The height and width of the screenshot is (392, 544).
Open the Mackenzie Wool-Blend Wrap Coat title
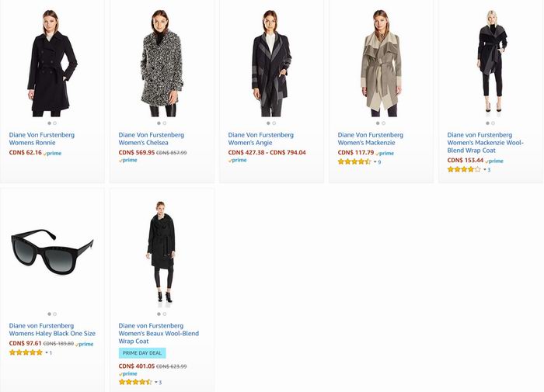tap(486, 143)
